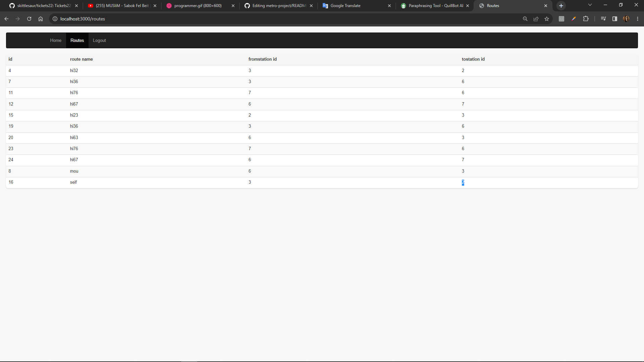644x362 pixels.
Task: Open the shield extension icon
Action: pyautogui.click(x=561, y=19)
